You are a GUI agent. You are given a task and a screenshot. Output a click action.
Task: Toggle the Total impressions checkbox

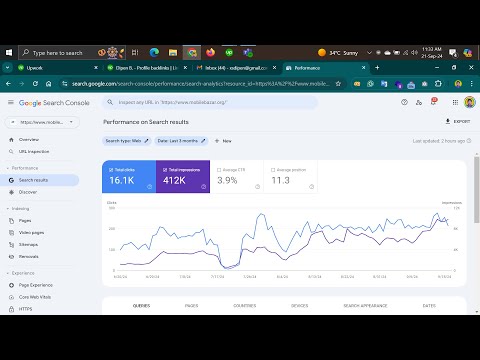165,170
